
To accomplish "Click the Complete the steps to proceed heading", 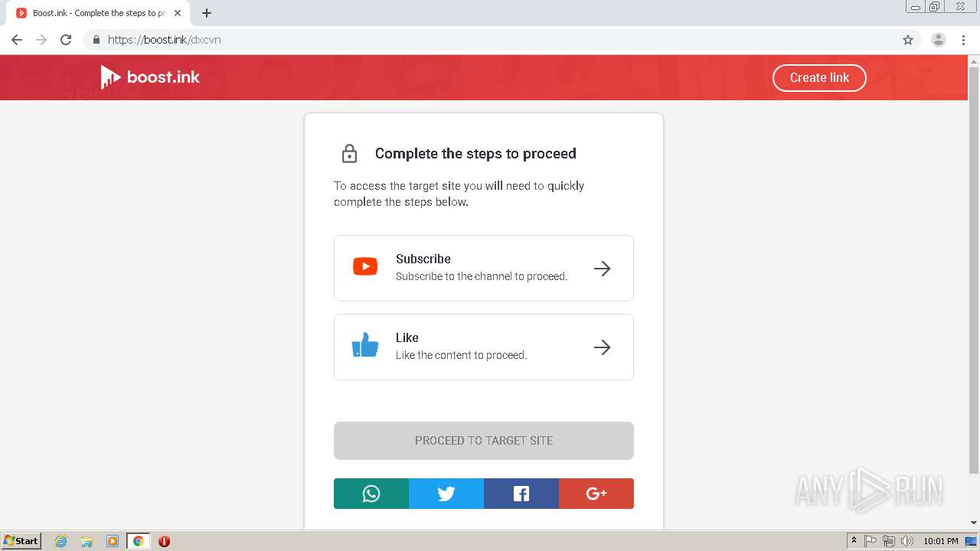I will click(x=475, y=153).
